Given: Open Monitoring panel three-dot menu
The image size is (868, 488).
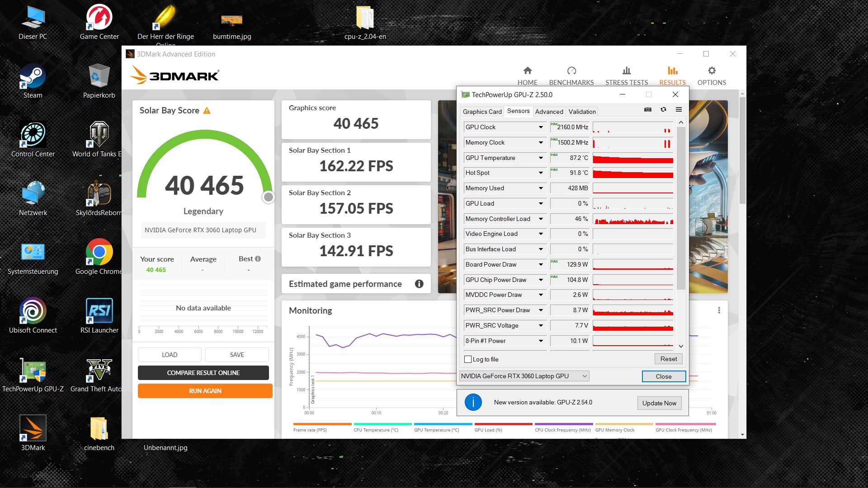Looking at the screenshot, I should [719, 310].
